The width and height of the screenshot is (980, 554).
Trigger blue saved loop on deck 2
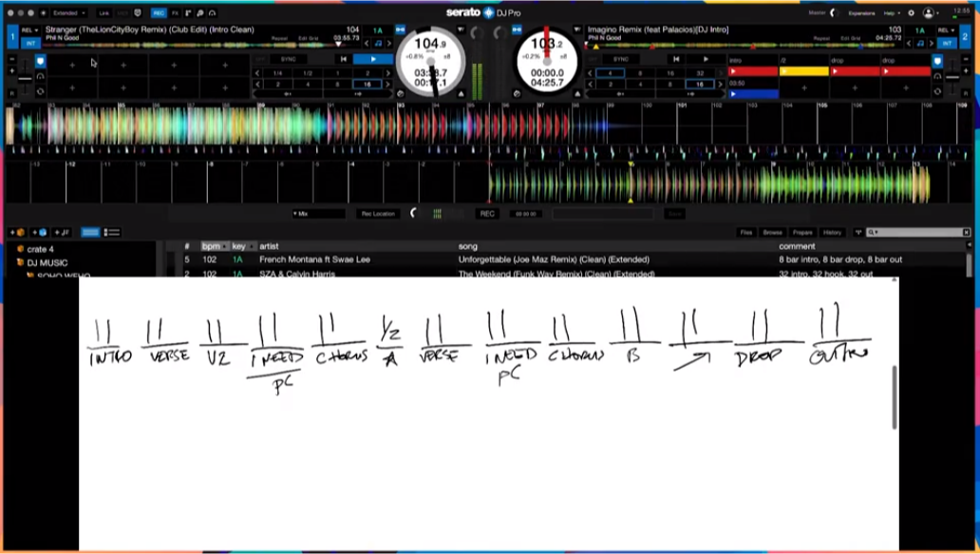click(x=753, y=94)
